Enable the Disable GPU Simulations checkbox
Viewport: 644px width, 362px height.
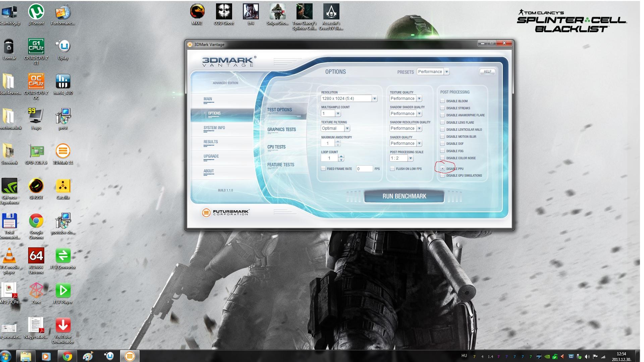442,175
